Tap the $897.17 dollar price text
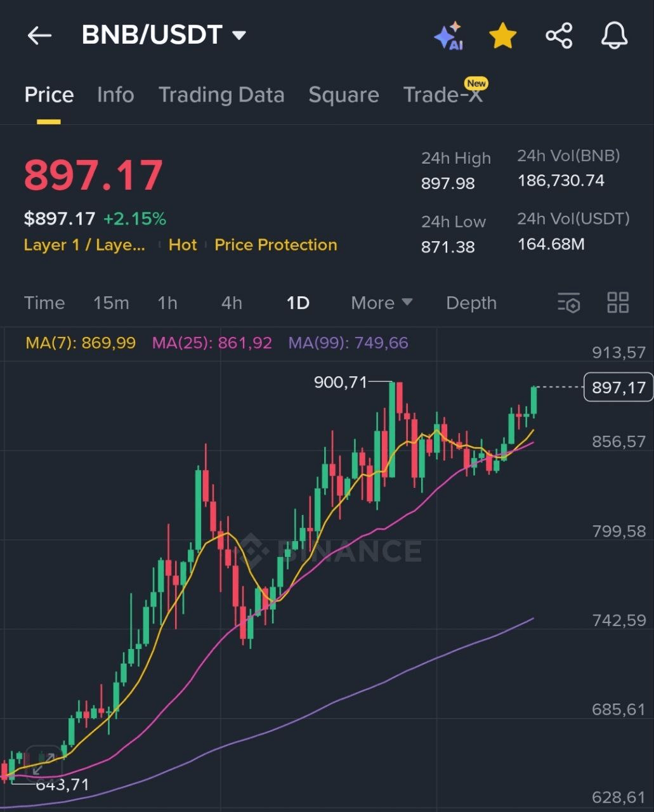 pos(60,219)
